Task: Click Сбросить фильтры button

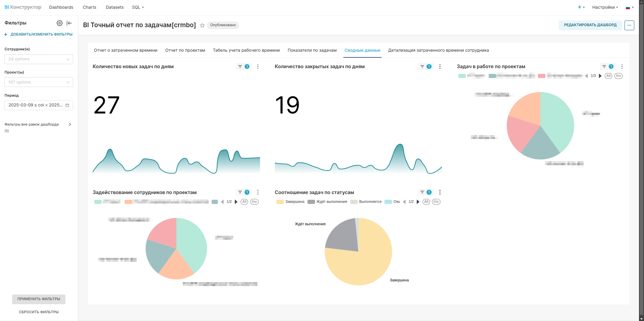Action: (39, 312)
